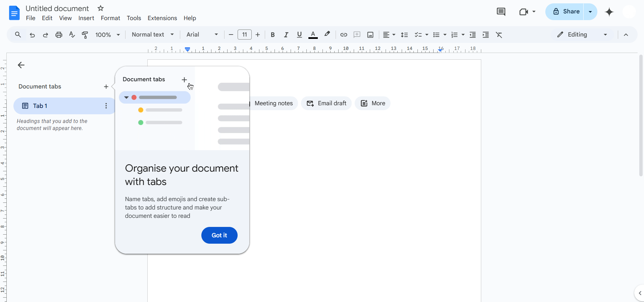Click the Clear formatting icon
The height and width of the screenshot is (302, 644).
pyautogui.click(x=499, y=35)
